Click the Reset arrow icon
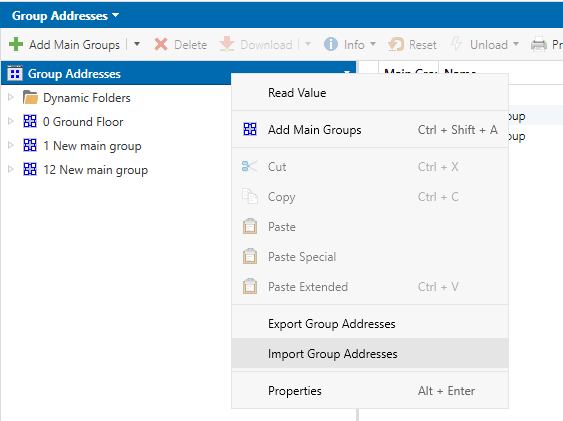 pyautogui.click(x=396, y=45)
